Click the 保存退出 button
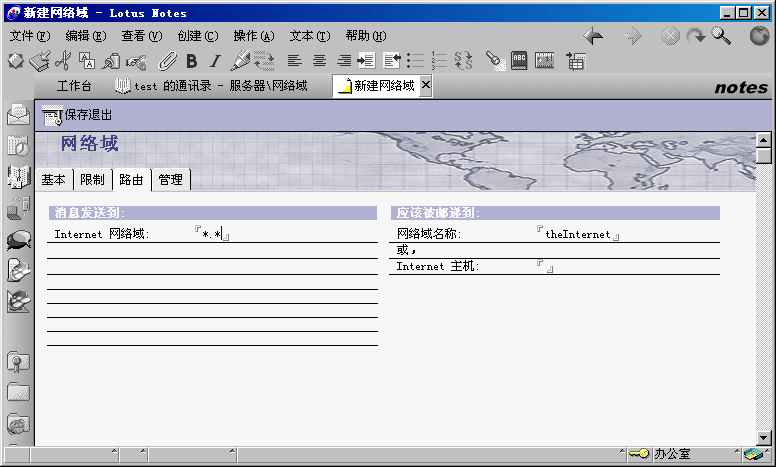The width and height of the screenshot is (776, 467). tap(78, 115)
